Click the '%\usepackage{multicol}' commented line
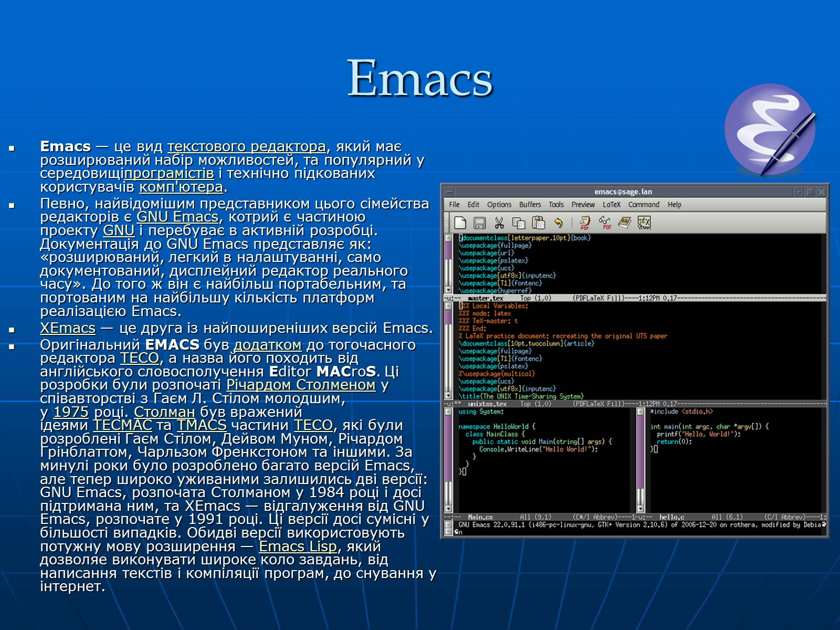Viewport: 840px width, 630px height. click(497, 374)
